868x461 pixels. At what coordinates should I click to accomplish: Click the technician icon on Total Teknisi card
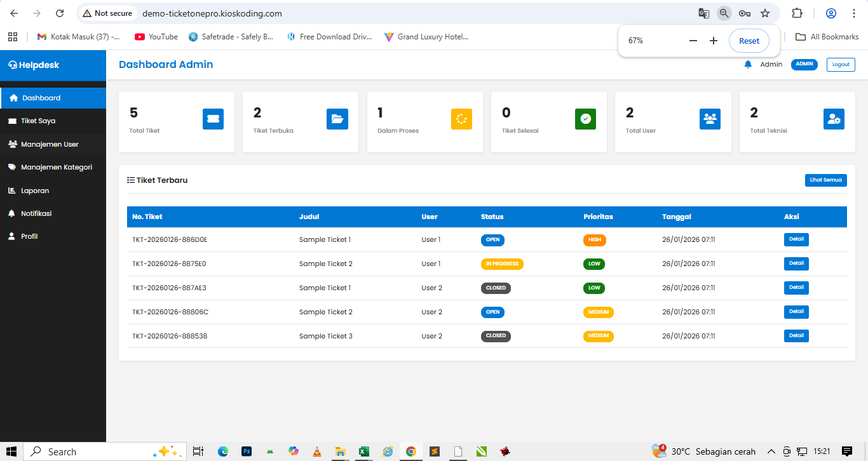click(x=834, y=119)
